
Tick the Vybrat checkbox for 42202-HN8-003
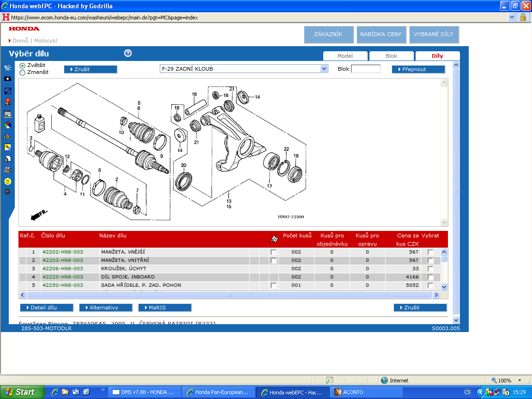tap(430, 252)
